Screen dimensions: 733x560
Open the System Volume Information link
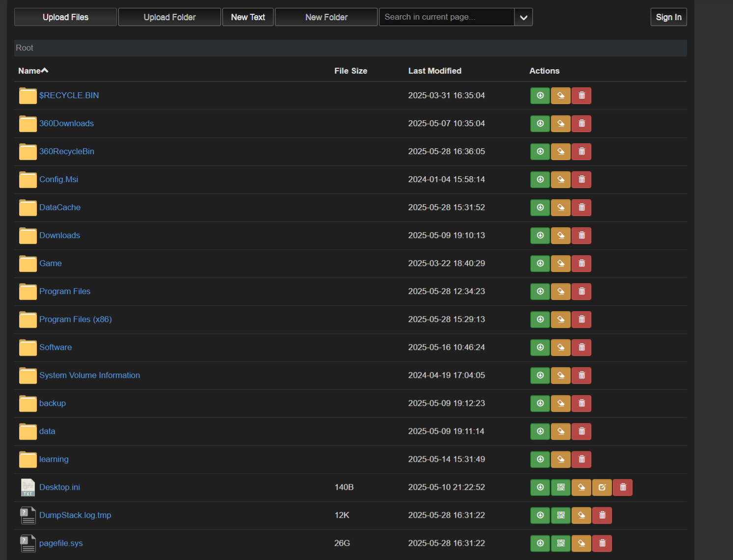[x=89, y=375]
